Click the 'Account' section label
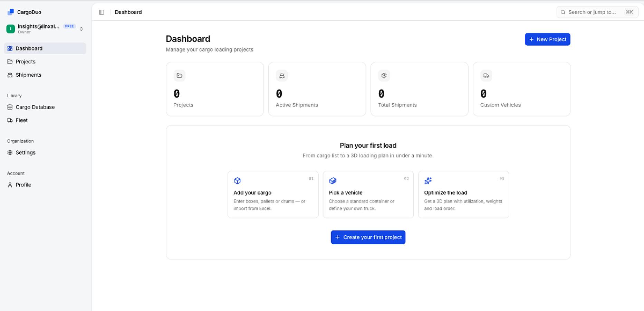644x311 pixels. [x=16, y=173]
